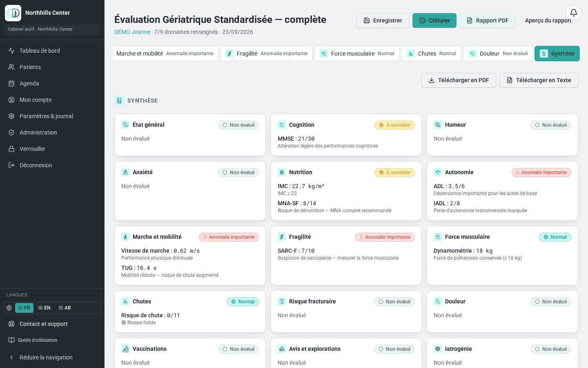Viewport: 588px width, 368px height.
Task: Click the Cognition card icon
Action: 282,125
